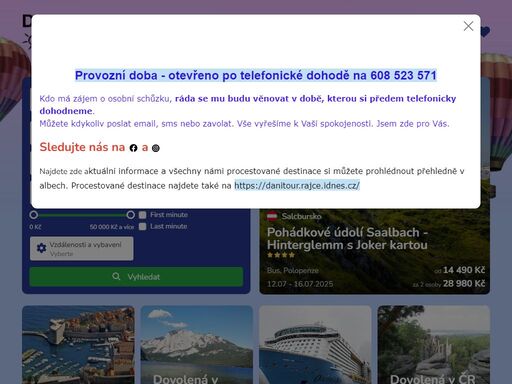
Task: Enable the Last minute checkbox
Action: (x=142, y=226)
